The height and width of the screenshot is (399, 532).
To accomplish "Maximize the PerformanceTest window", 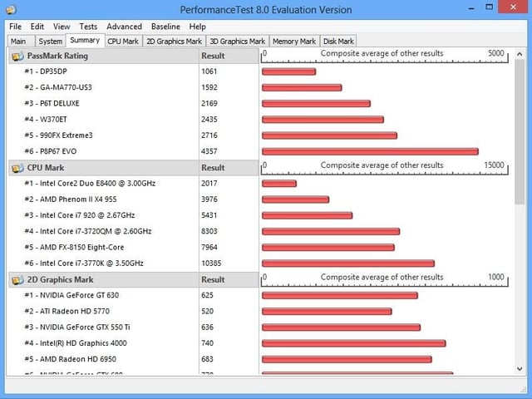I will (489, 7).
